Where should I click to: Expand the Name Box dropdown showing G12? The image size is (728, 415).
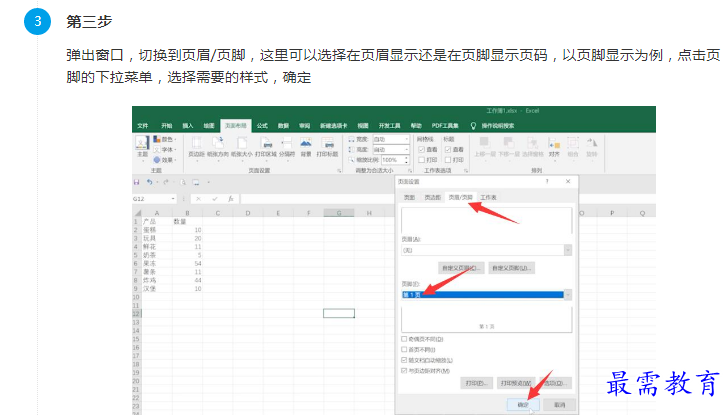(x=173, y=199)
